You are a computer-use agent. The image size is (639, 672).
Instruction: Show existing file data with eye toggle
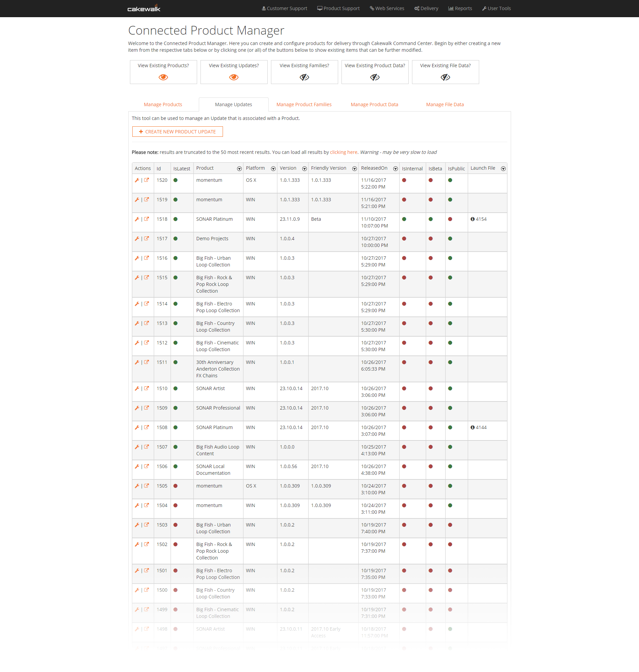[445, 77]
